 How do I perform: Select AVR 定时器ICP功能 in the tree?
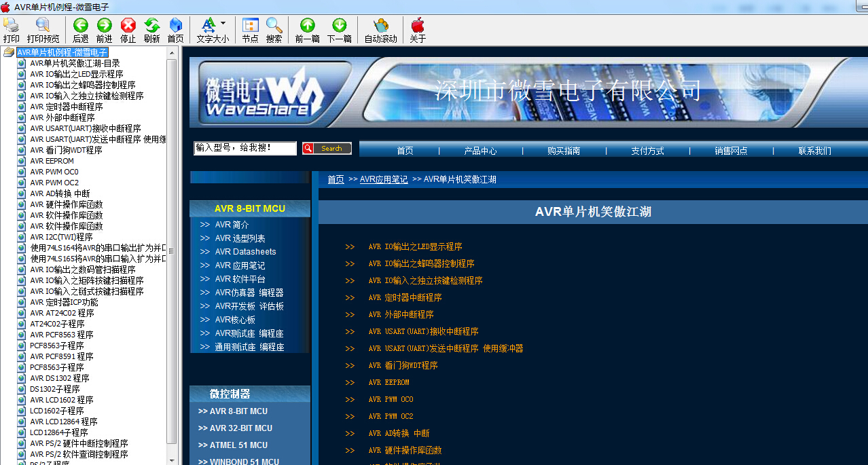pyautogui.click(x=64, y=302)
